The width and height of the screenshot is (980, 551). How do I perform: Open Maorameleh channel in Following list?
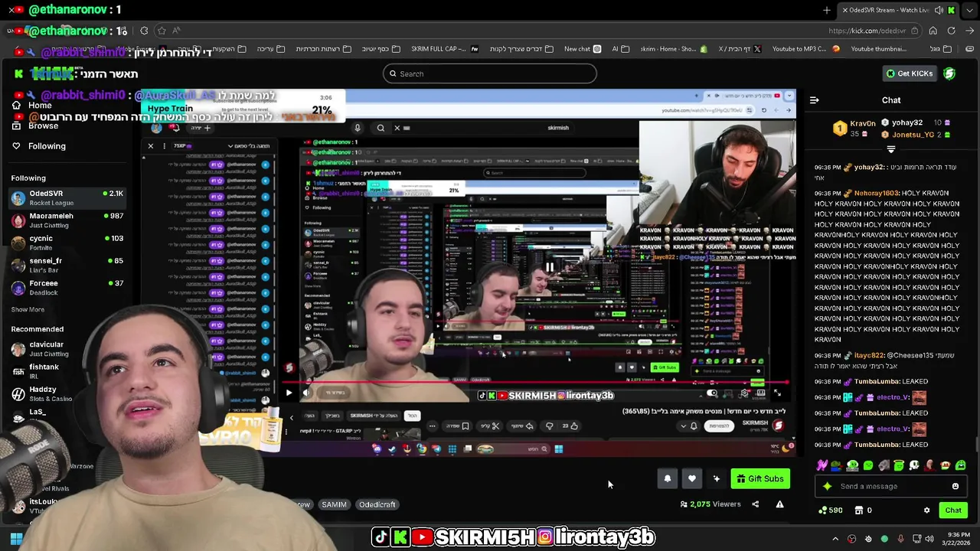point(67,220)
